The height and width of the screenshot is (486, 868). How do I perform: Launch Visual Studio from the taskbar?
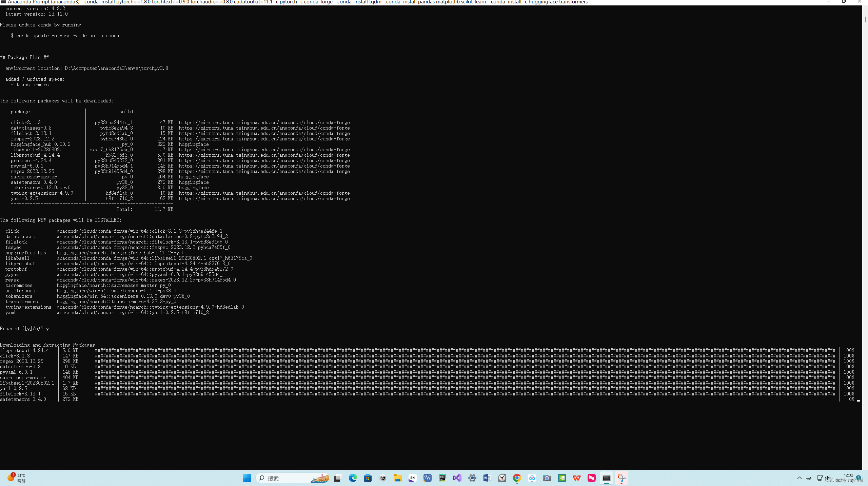[x=457, y=478]
